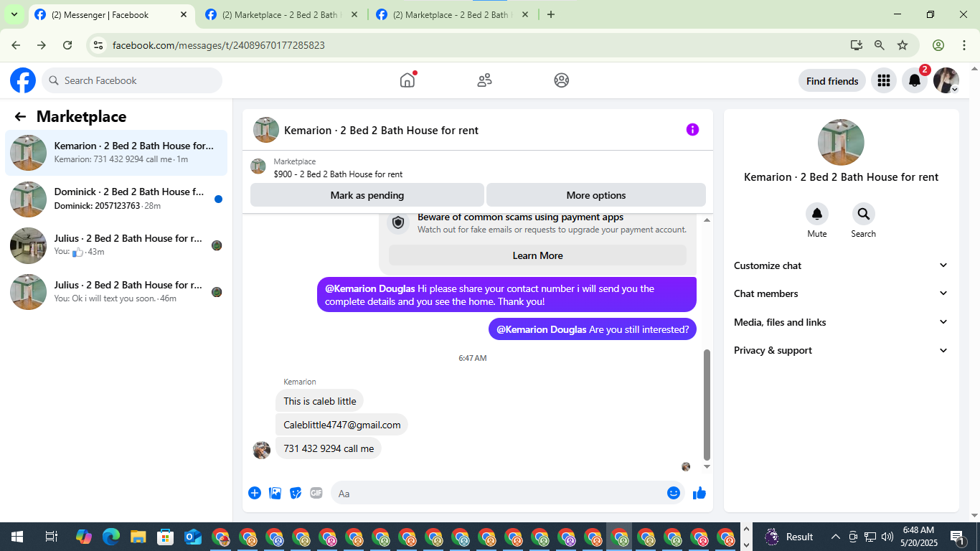Viewport: 980px width, 551px height.
Task: Open Dominick unread conversation
Action: tap(116, 199)
